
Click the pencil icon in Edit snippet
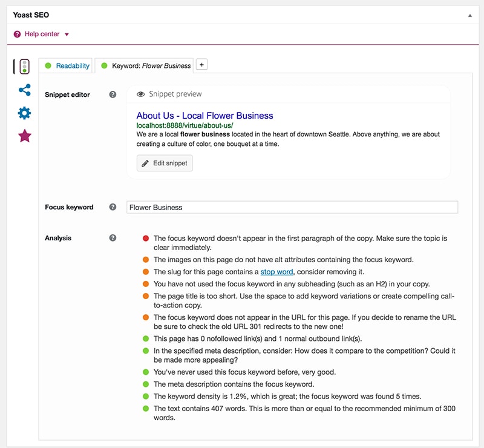click(x=145, y=163)
